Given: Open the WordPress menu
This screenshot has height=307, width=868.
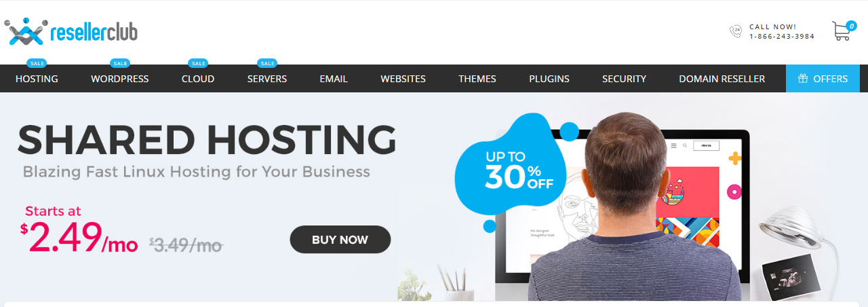Looking at the screenshot, I should pyautogui.click(x=120, y=79).
